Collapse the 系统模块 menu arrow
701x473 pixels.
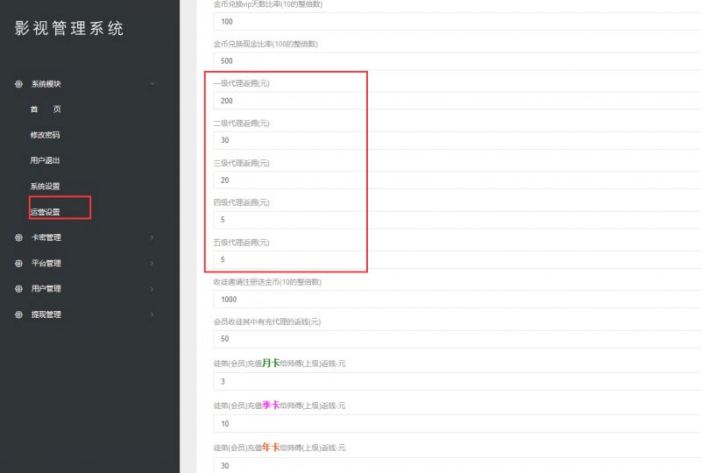[152, 84]
